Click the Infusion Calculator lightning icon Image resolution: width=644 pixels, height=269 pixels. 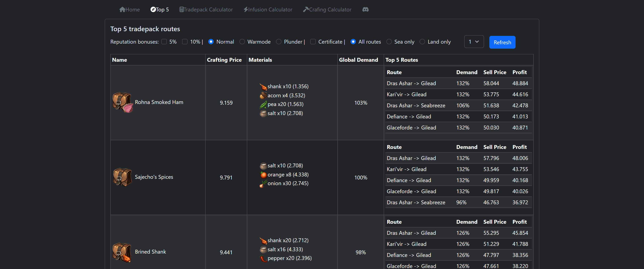[x=246, y=10]
